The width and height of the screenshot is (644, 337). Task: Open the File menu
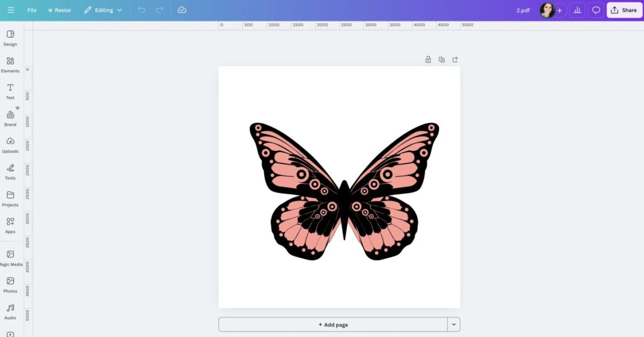coord(32,10)
